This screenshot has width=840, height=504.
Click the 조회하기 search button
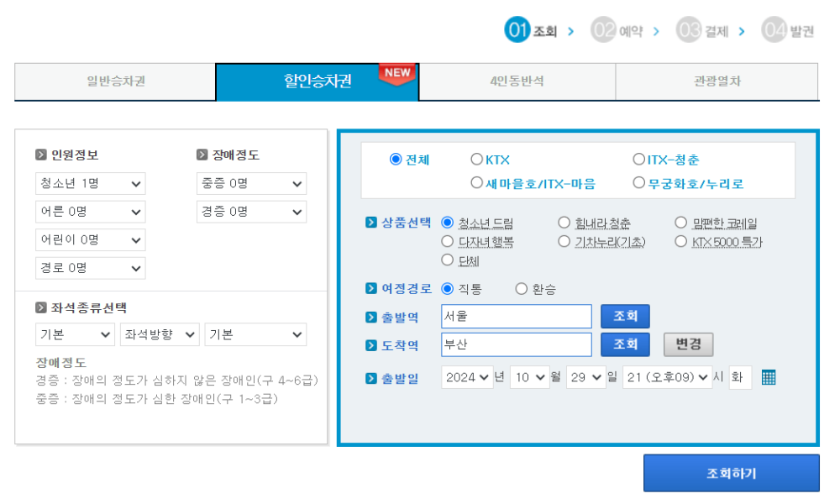coord(731,473)
